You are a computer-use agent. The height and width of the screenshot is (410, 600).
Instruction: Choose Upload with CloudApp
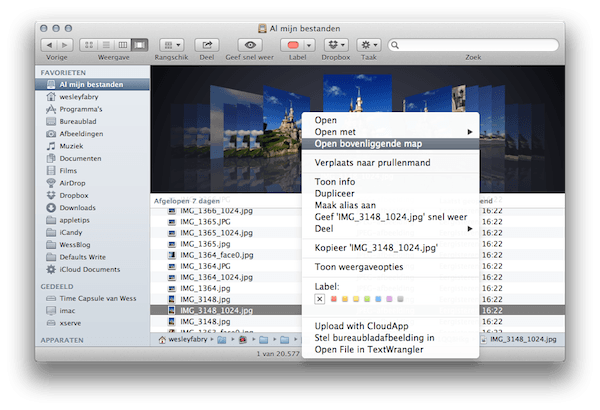click(391, 326)
